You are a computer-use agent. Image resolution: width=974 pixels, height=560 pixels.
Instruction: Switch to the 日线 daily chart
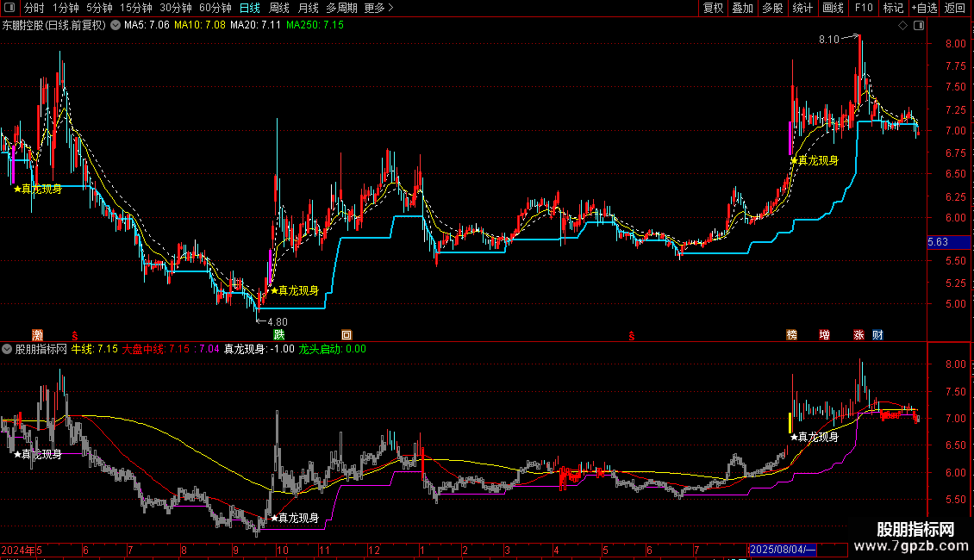click(250, 8)
